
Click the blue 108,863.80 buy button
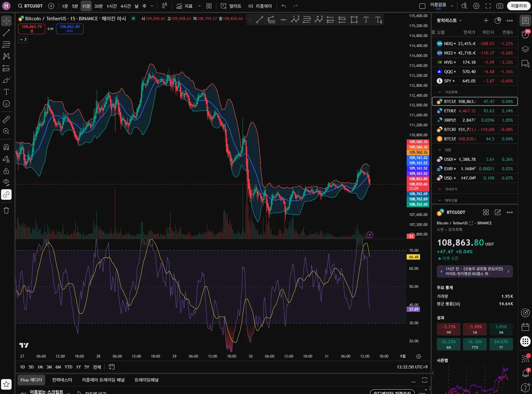[x=70, y=29]
